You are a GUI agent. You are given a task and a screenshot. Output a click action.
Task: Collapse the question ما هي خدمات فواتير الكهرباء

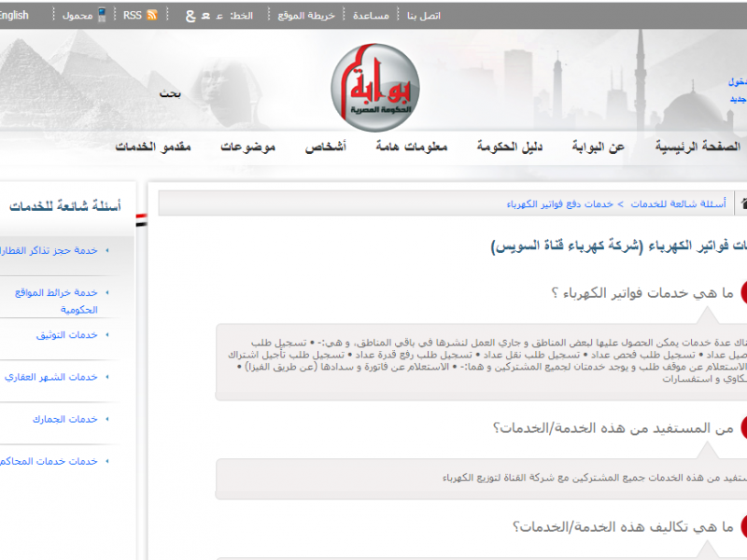[642, 292]
